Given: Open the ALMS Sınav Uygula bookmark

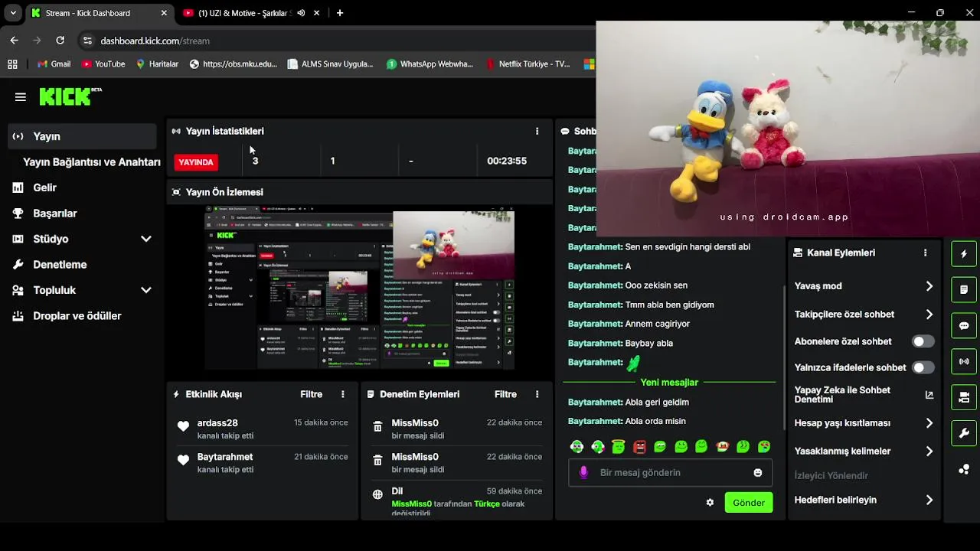Looking at the screenshot, I should [331, 64].
